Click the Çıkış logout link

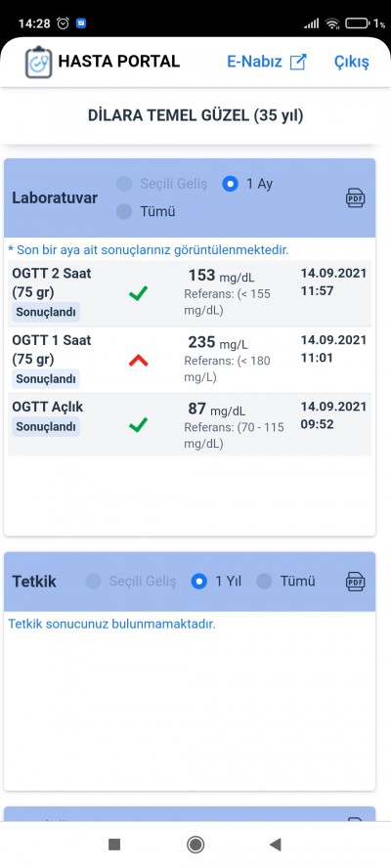point(351,62)
